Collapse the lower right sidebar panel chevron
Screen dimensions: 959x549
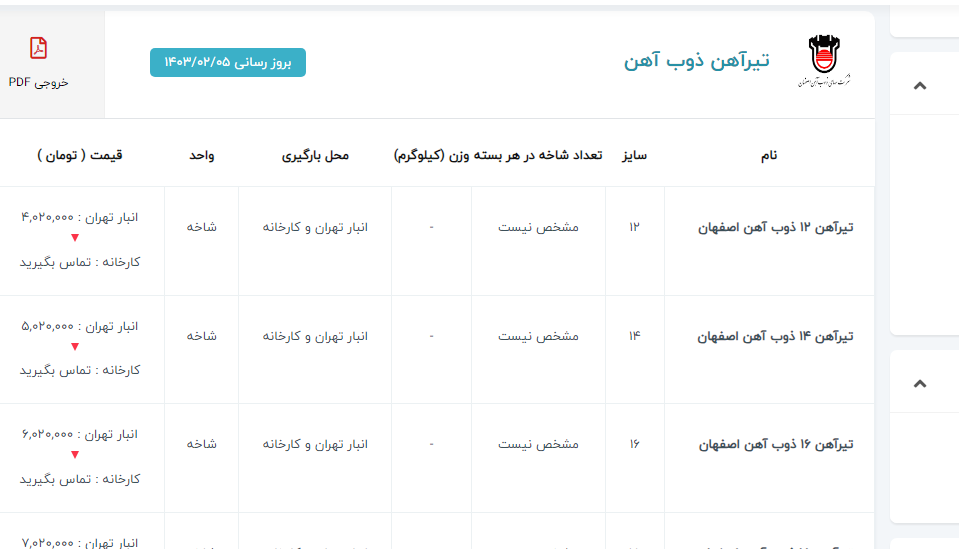pos(920,384)
